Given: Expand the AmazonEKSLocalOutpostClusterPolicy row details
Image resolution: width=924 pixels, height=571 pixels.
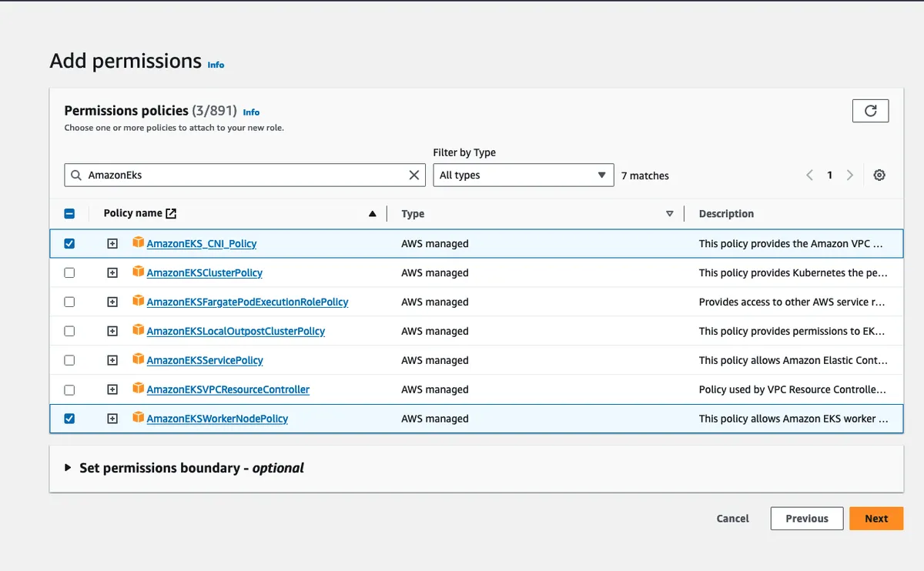Looking at the screenshot, I should point(112,331).
